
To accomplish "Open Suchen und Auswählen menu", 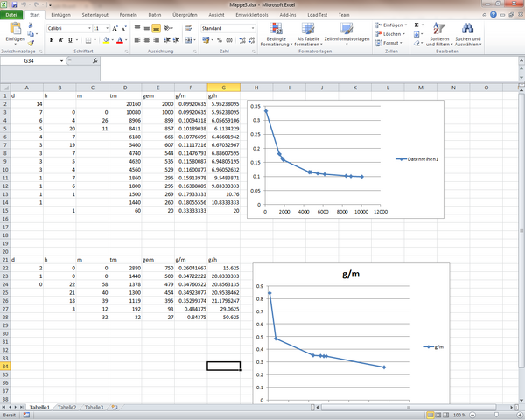I will 468,34.
